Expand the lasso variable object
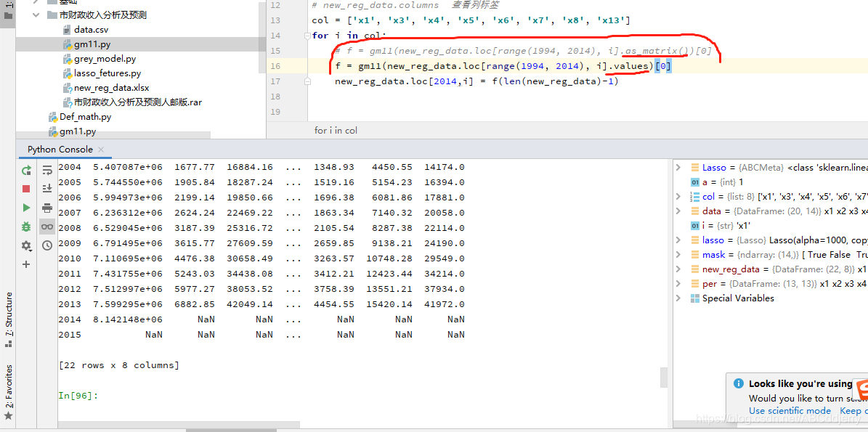This screenshot has height=432, width=868. 678,240
